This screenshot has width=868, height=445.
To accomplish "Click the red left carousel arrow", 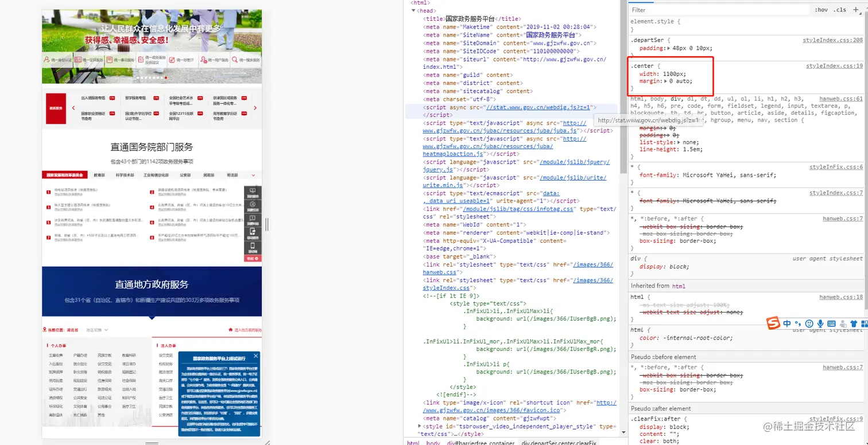I will (x=73, y=108).
